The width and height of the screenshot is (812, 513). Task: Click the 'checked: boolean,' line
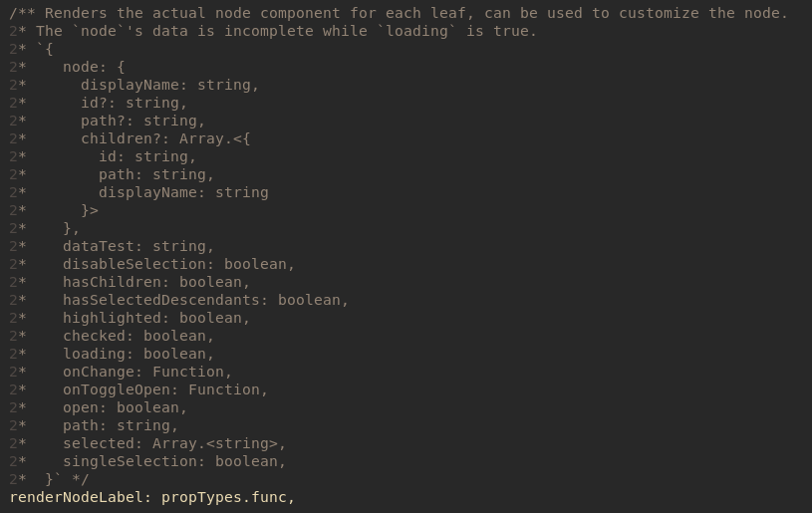coord(138,336)
